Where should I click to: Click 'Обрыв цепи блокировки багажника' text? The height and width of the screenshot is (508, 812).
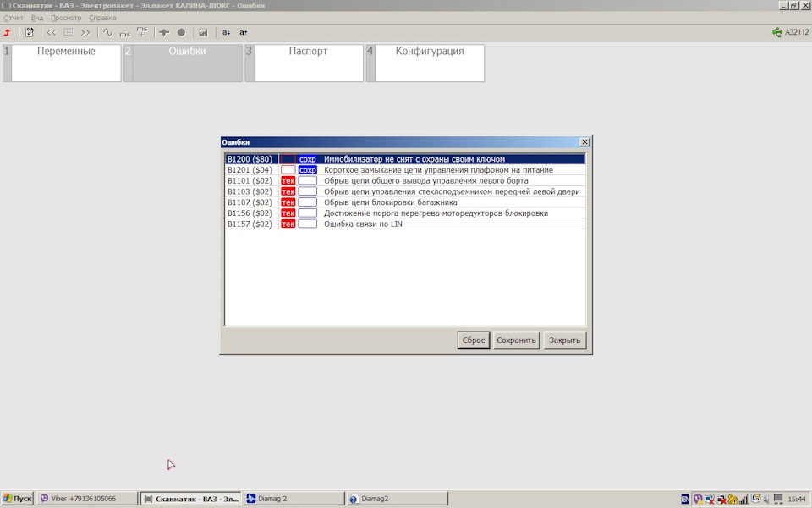click(391, 202)
